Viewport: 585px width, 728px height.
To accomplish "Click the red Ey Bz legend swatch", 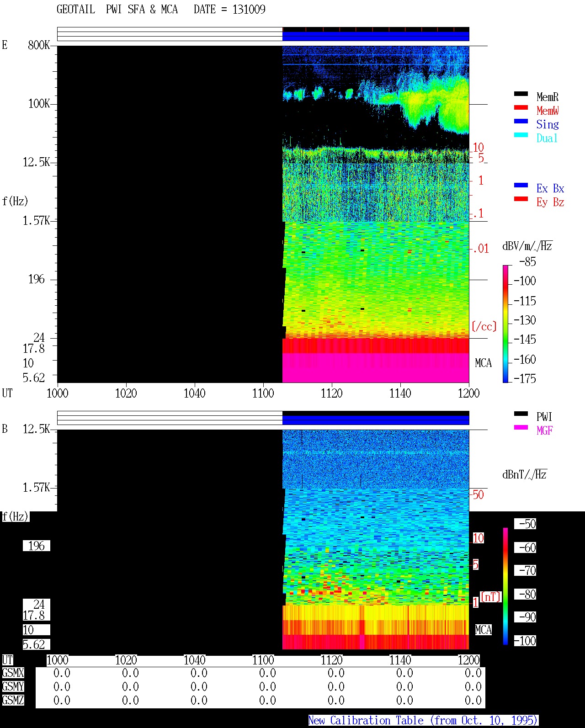I will pos(521,199).
